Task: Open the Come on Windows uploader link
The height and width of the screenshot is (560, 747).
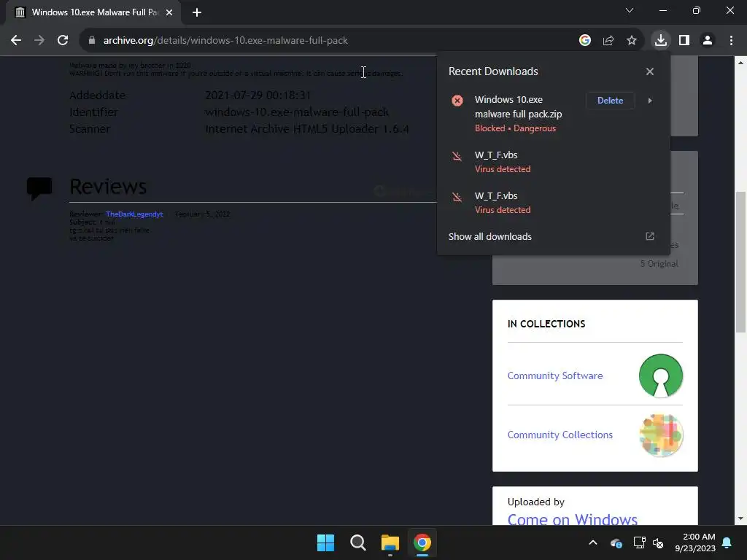Action: tap(572, 519)
